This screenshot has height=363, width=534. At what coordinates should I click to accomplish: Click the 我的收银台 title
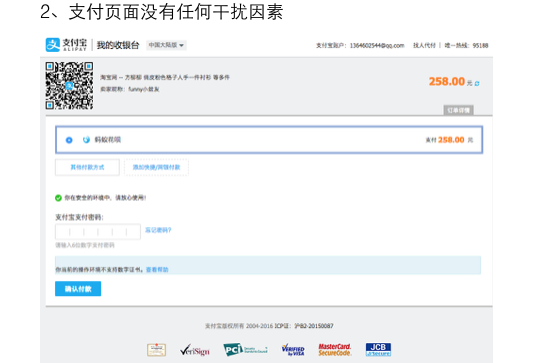point(118,45)
